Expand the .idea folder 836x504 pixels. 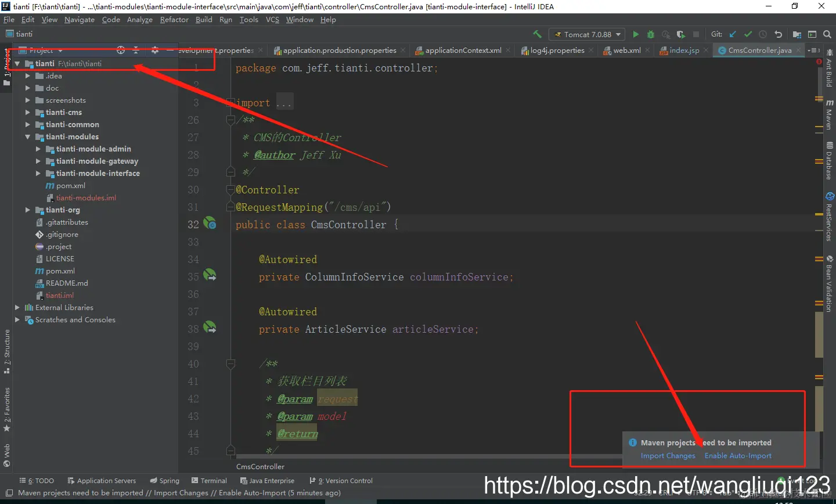(x=28, y=75)
